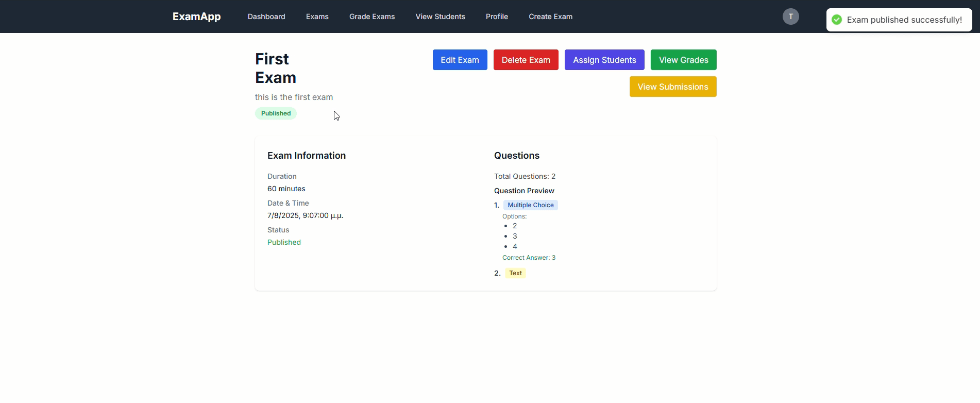Screen dimensions: 980x403
Task: Open the View Students page
Action: 441,16
